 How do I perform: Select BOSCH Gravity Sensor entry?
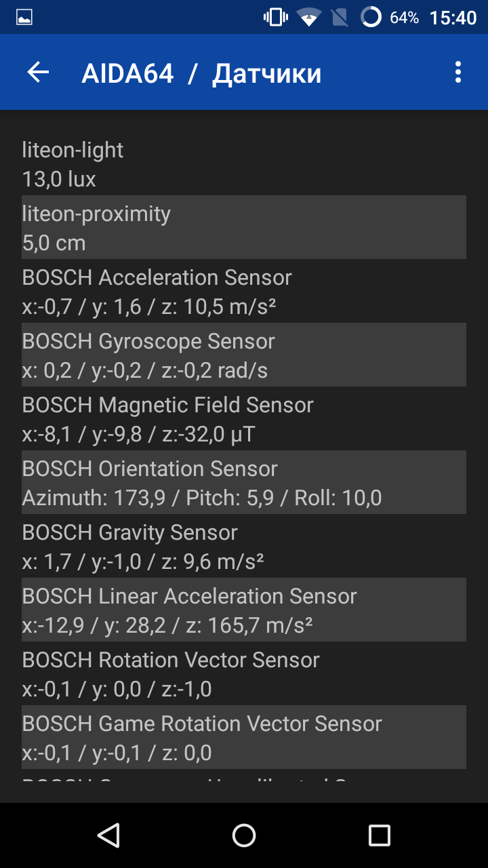244,546
